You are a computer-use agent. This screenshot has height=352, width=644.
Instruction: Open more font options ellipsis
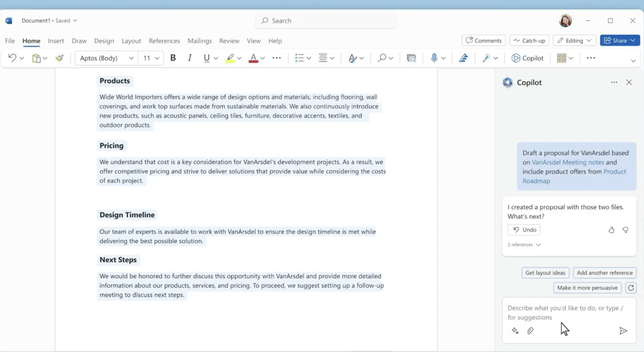(276, 58)
